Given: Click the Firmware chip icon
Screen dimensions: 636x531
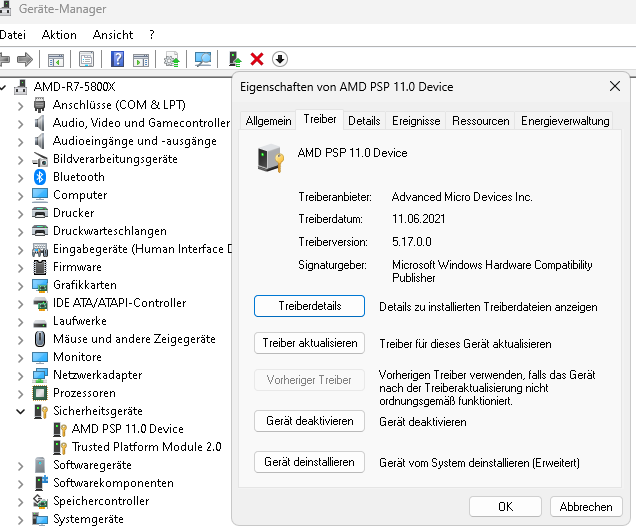Looking at the screenshot, I should coord(40,267).
